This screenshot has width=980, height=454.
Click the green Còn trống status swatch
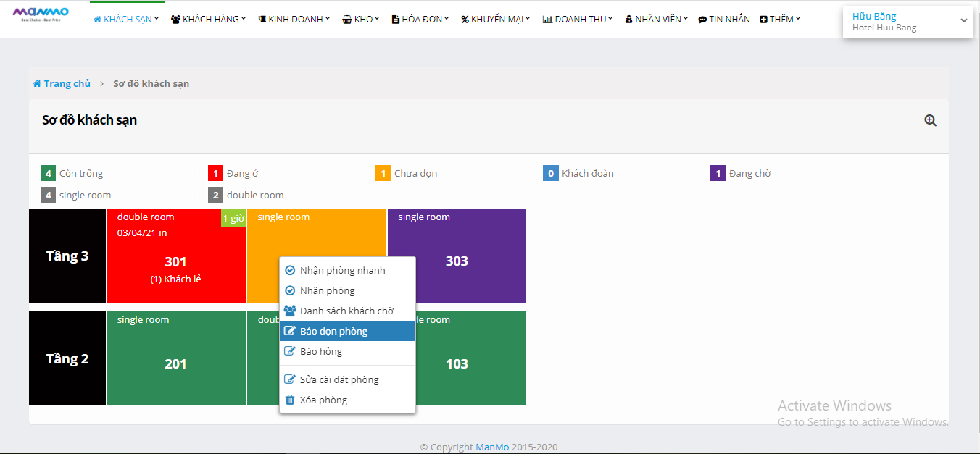48,174
